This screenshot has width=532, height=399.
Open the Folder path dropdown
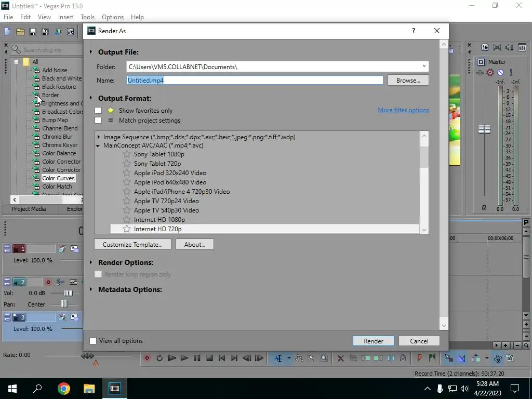[x=424, y=66]
